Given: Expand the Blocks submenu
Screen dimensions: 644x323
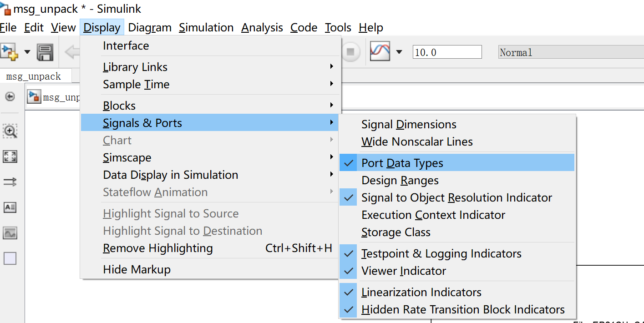Looking at the screenshot, I should click(x=209, y=106).
